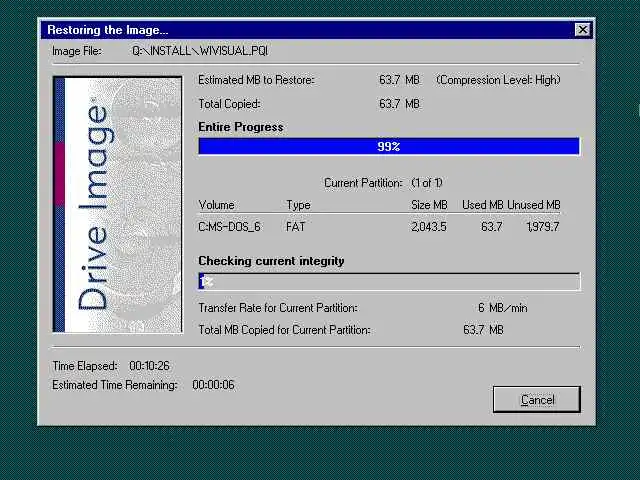Select the C:MS-DOS_6 volume entry

click(x=229, y=227)
